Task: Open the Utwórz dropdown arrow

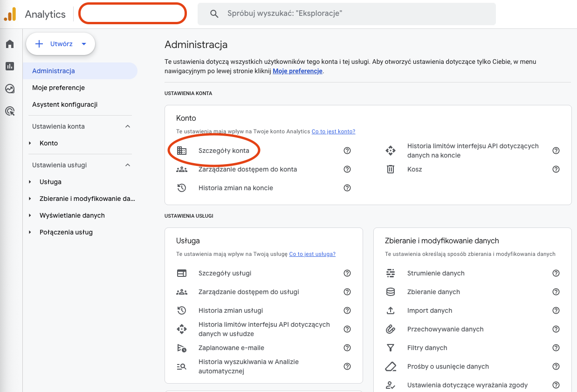Action: [83, 43]
